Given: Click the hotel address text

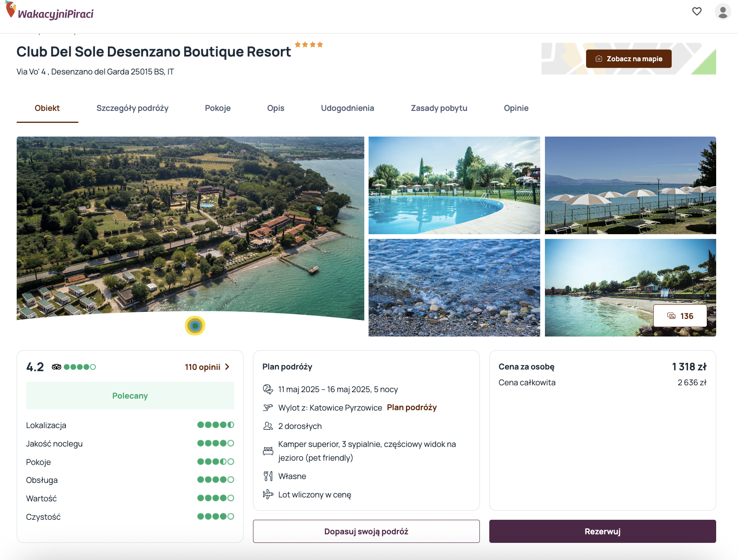Looking at the screenshot, I should 95,71.
